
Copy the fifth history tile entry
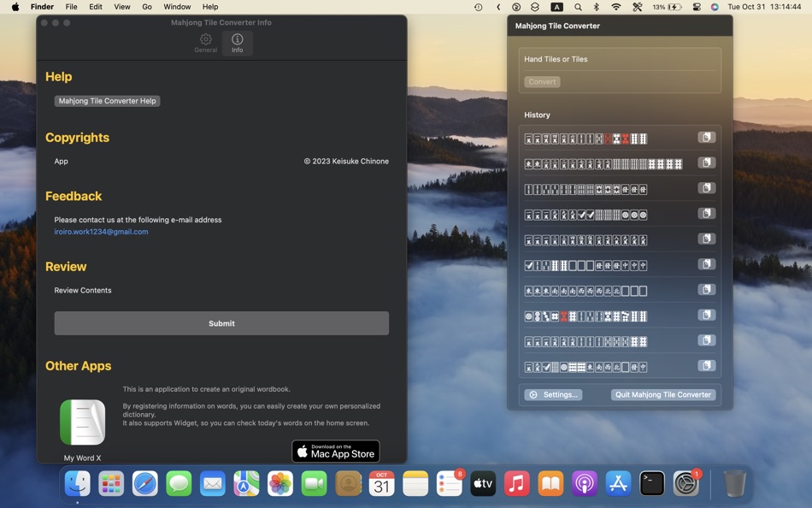click(706, 239)
